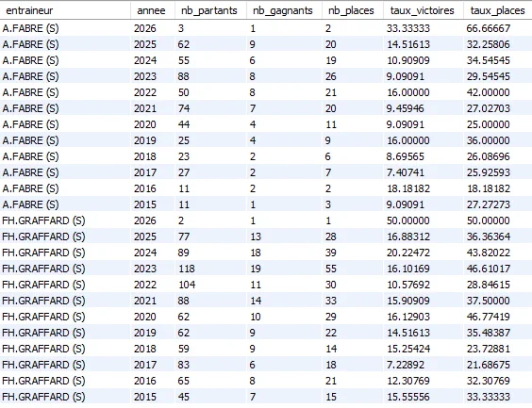
Task: Click the taux_places column header
Action: click(x=498, y=10)
